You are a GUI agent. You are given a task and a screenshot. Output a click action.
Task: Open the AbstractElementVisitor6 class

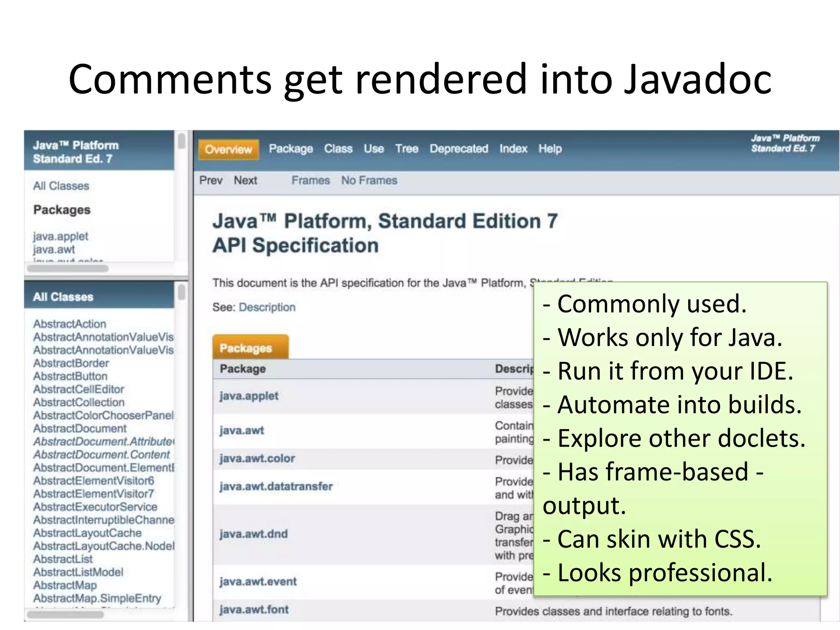point(94,481)
